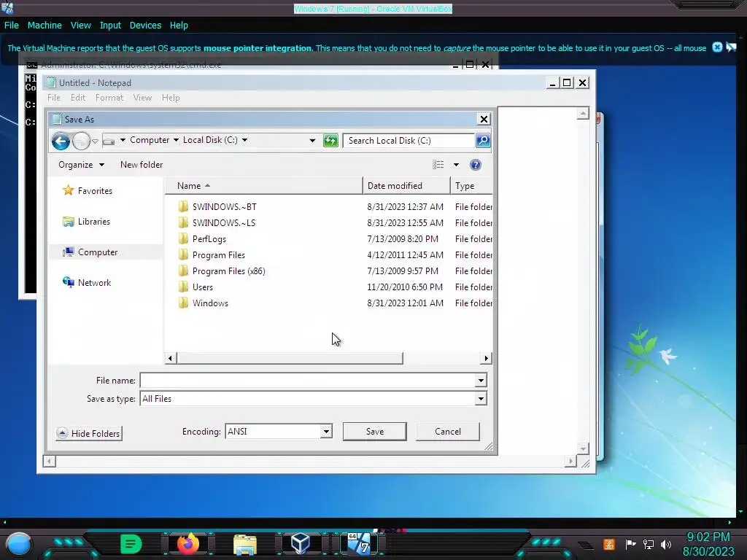Viewport: 747px width, 560px height.
Task: Click the notification's second icon beside dismiss
Action: [731, 47]
